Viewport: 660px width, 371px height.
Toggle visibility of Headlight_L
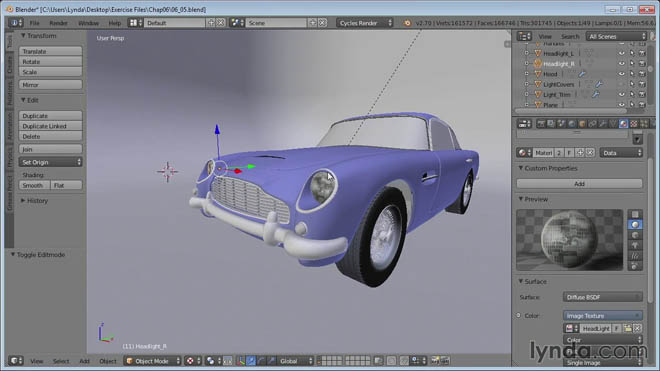[x=622, y=53]
